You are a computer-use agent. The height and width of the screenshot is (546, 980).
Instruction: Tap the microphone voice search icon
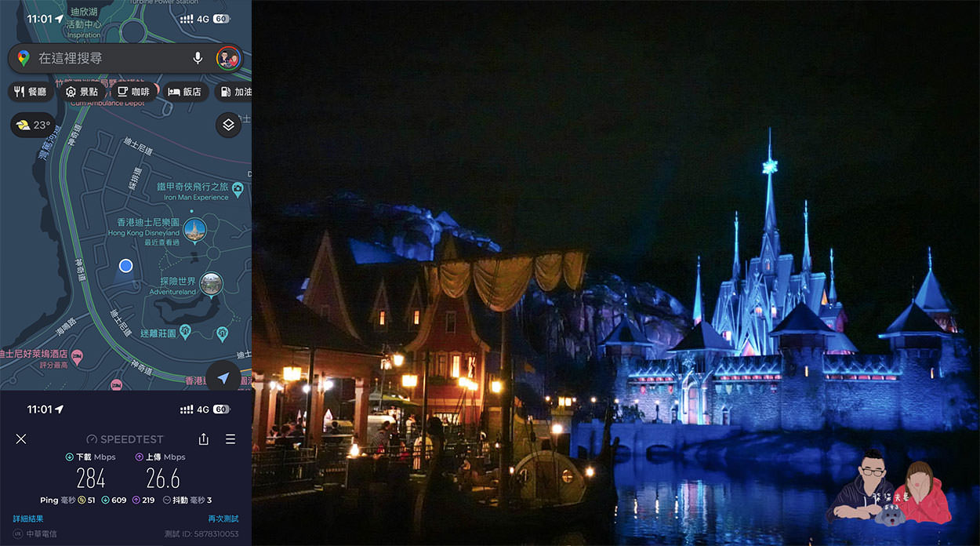tap(198, 58)
